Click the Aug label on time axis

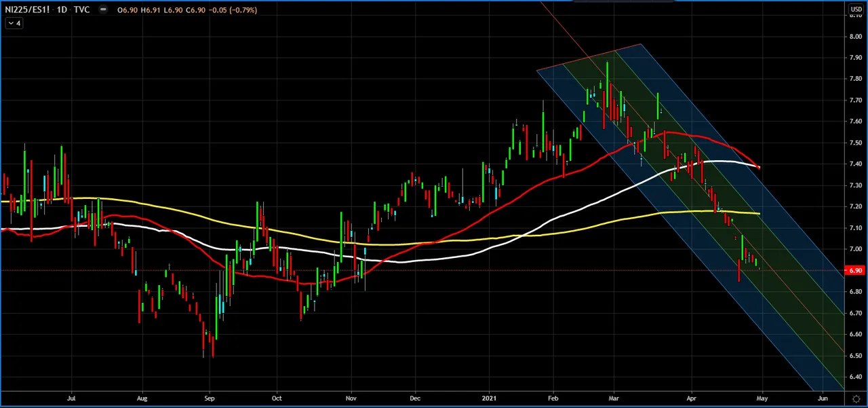click(x=142, y=399)
